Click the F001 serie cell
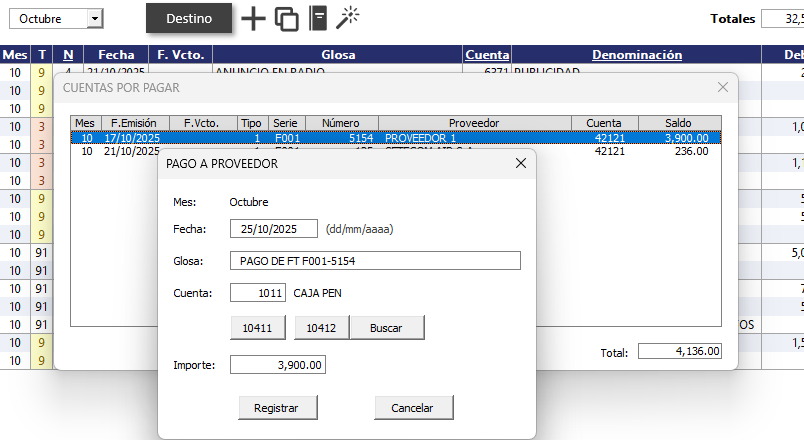804x440 pixels. coord(287,138)
